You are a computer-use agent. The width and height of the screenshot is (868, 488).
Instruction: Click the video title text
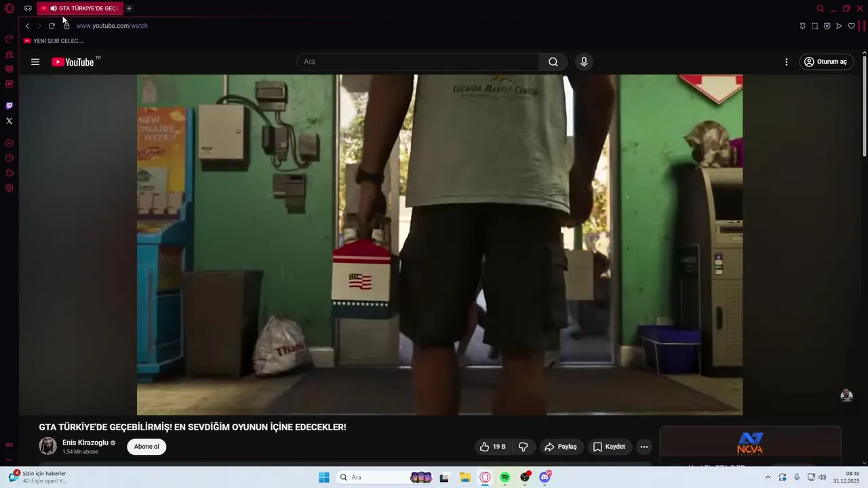pos(193,427)
